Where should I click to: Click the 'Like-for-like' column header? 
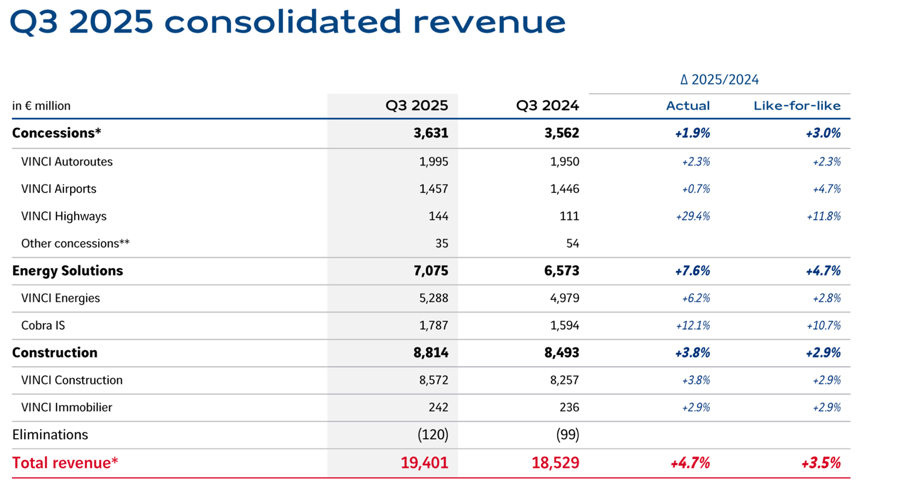coord(797,106)
